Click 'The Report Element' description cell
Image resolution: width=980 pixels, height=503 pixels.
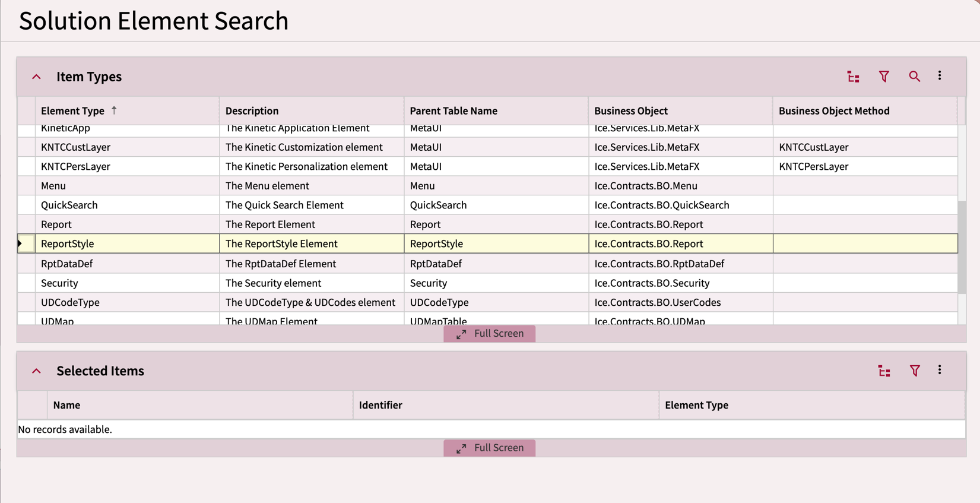pos(312,224)
